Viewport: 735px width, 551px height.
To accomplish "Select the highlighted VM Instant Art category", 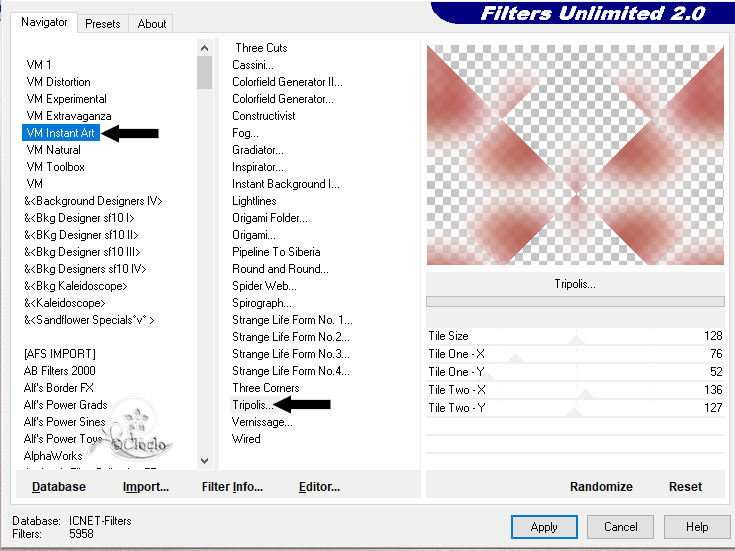I will 60,133.
